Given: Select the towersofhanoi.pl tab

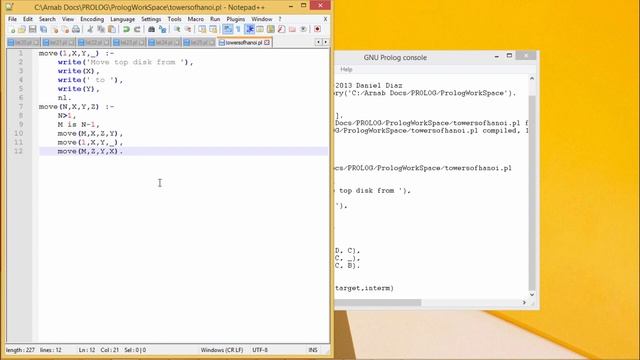Looking at the screenshot, I should (x=243, y=42).
